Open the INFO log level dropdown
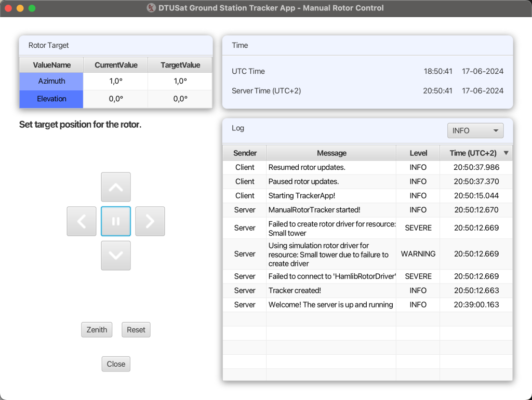The height and width of the screenshot is (400, 532). click(x=475, y=130)
